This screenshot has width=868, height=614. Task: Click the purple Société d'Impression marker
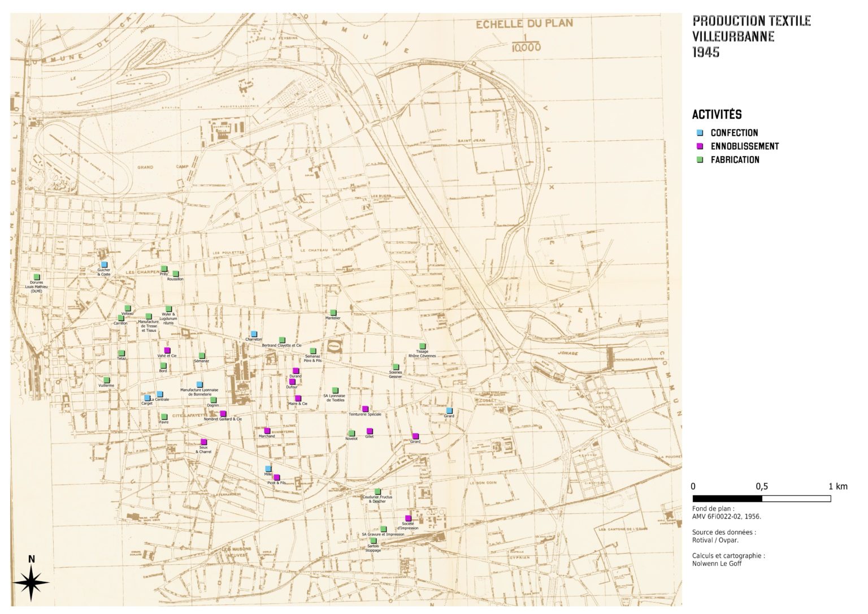click(x=408, y=518)
